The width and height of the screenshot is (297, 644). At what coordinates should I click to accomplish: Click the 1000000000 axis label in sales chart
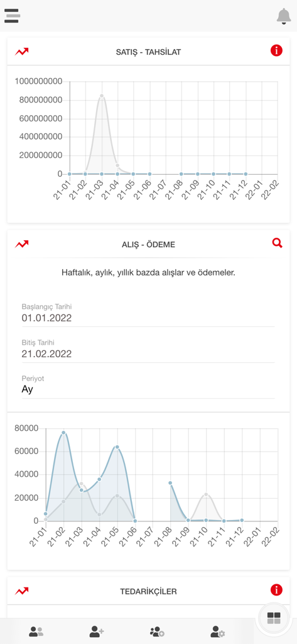click(38, 81)
